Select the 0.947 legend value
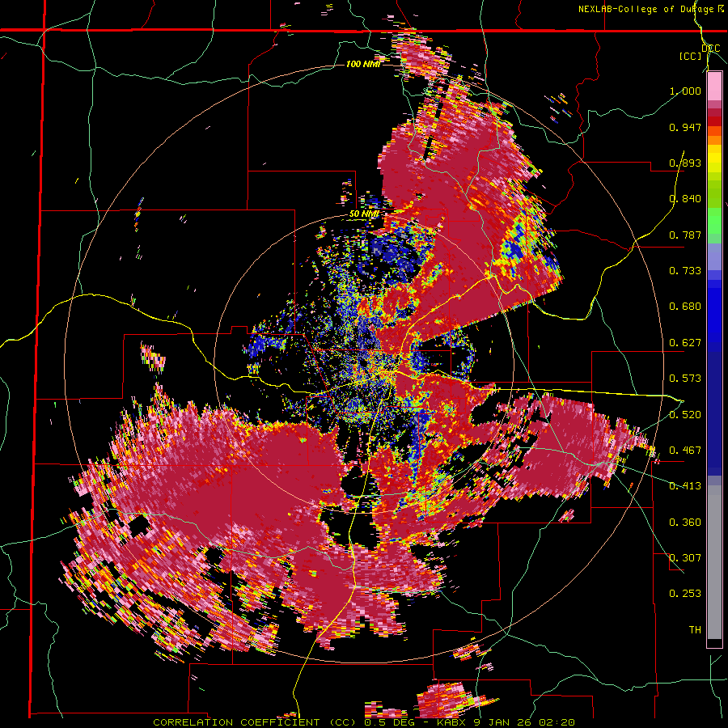728x728 pixels. pos(685,127)
